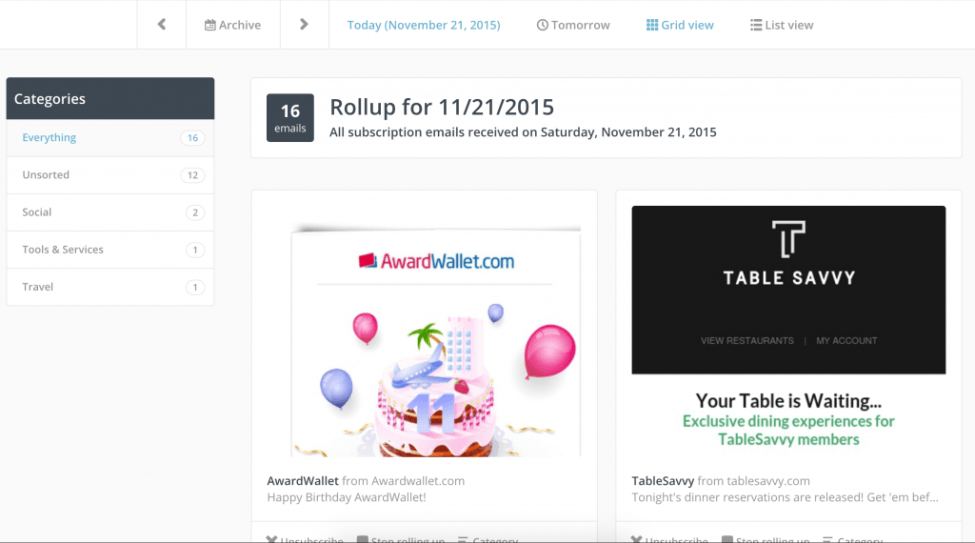
Task: Click the Categories panel header
Action: (110, 98)
